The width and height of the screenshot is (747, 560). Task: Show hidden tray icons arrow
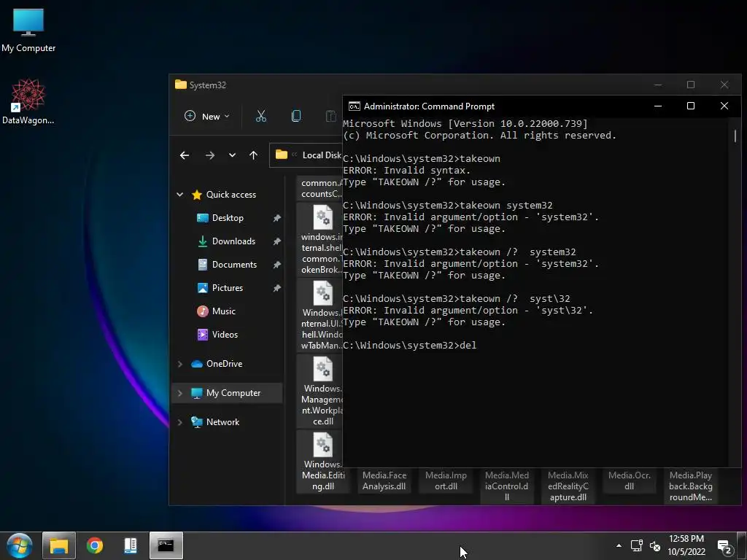619,545
